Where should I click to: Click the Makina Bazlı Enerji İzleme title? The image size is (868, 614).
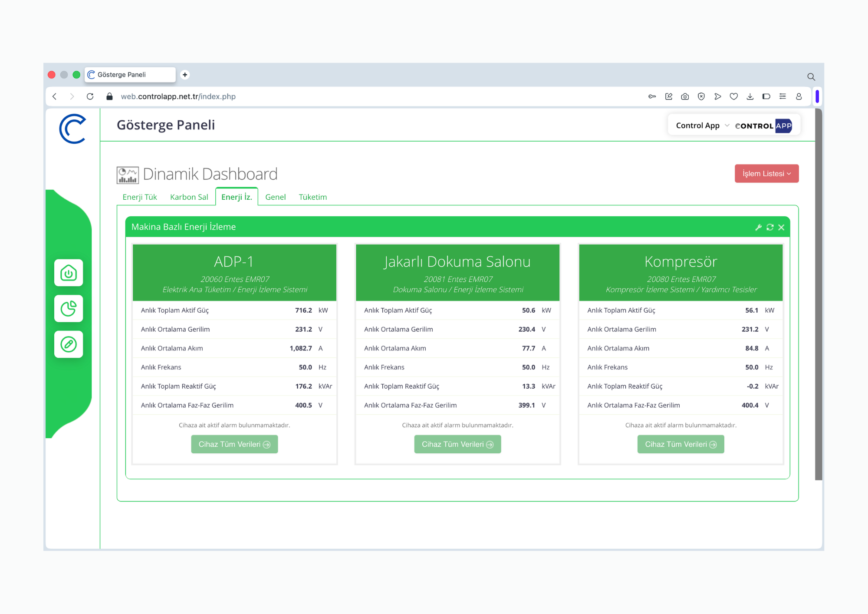(x=184, y=227)
